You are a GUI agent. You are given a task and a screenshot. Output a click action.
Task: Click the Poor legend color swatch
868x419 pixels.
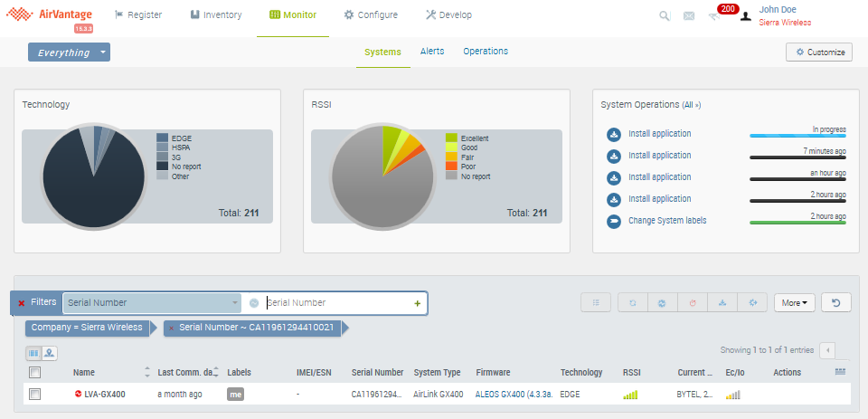pos(451,167)
